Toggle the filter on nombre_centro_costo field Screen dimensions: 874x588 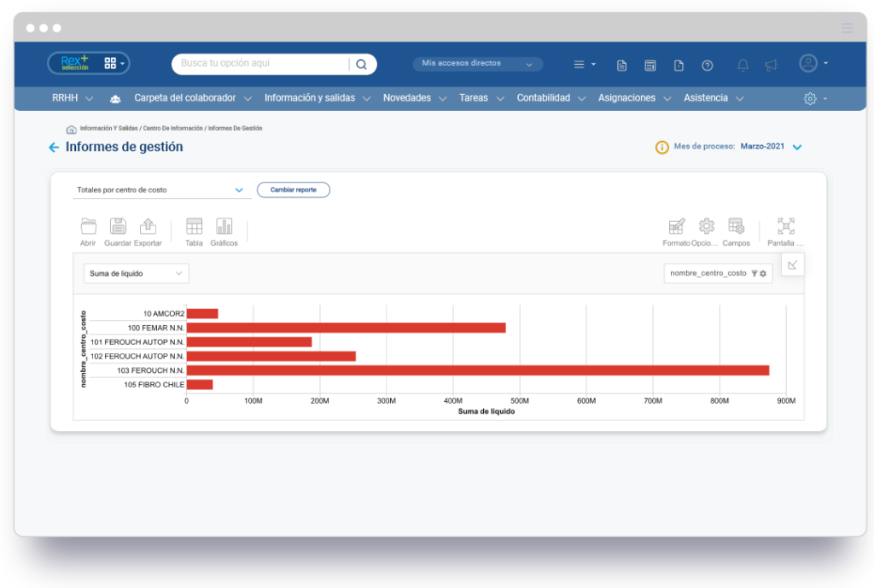tap(755, 273)
